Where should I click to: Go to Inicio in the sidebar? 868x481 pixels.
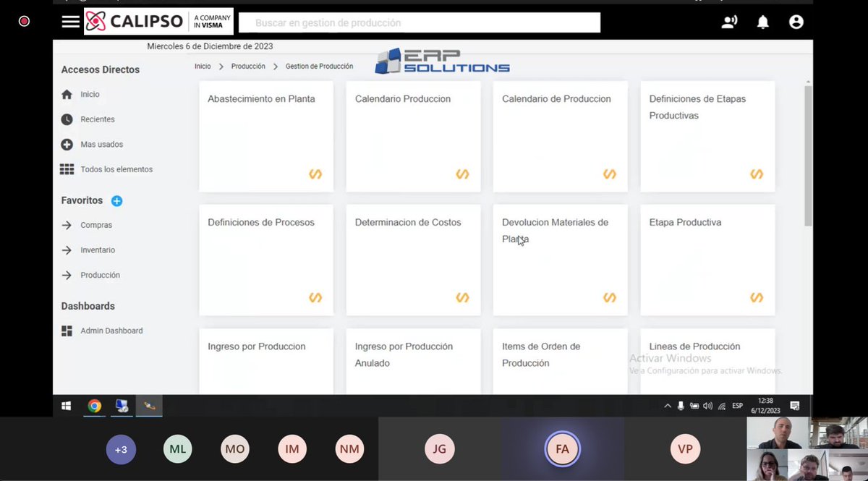[90, 94]
